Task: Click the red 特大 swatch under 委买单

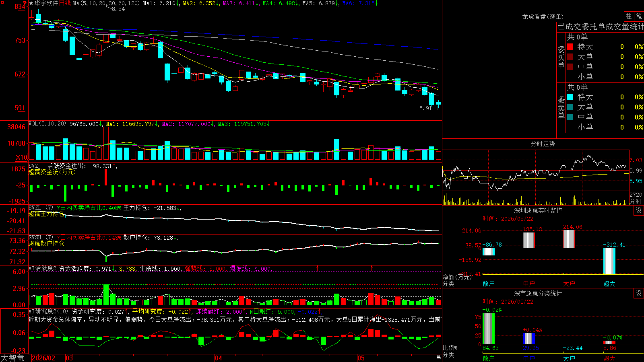Action: [x=570, y=47]
